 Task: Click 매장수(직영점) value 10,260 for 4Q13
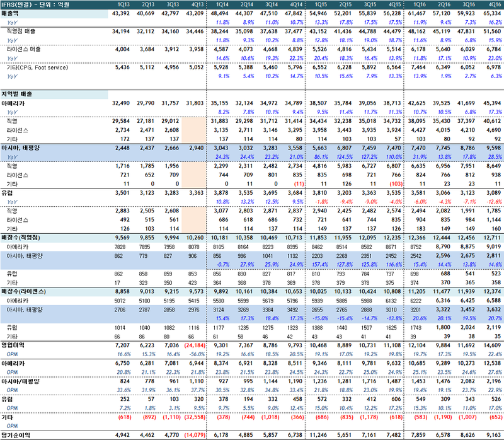tap(195, 238)
